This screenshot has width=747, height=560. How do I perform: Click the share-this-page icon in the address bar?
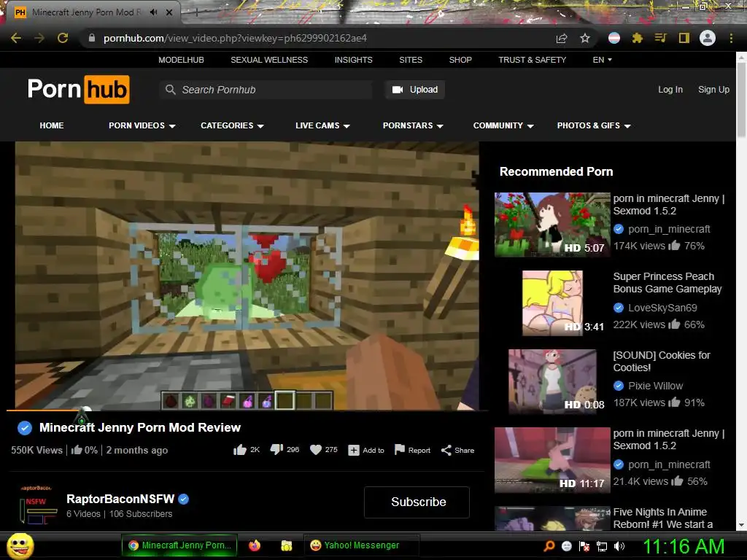[562, 38]
